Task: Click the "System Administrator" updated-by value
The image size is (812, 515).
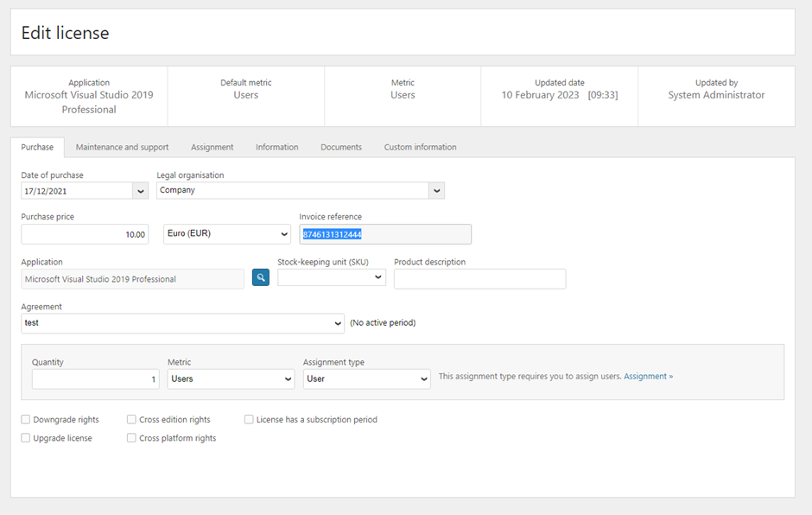Action: click(x=716, y=95)
